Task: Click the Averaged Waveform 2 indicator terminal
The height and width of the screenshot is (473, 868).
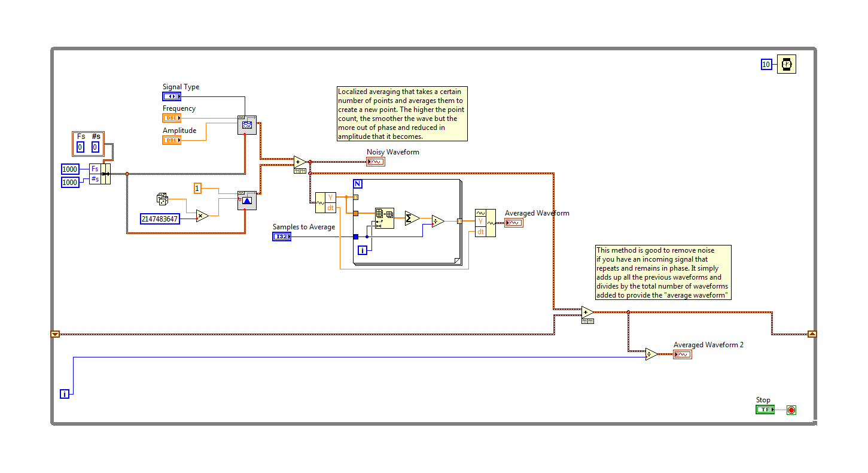Action: pos(683,354)
